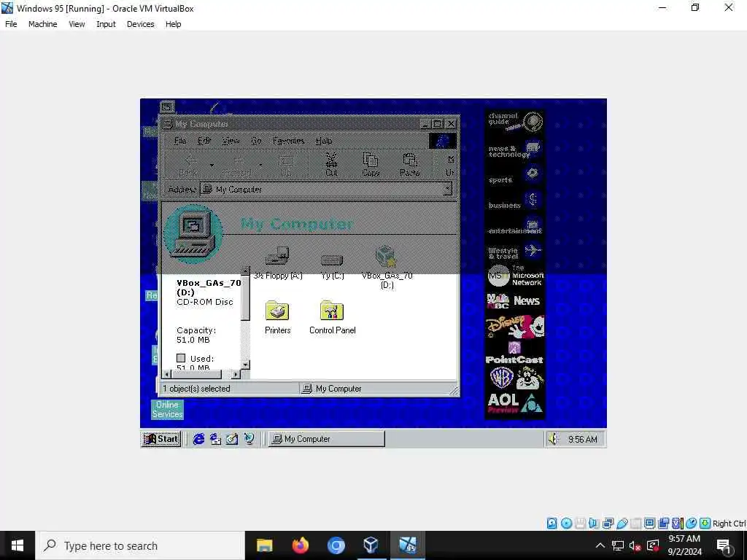
Task: Open the Warner Bros channel
Action: 515,378
